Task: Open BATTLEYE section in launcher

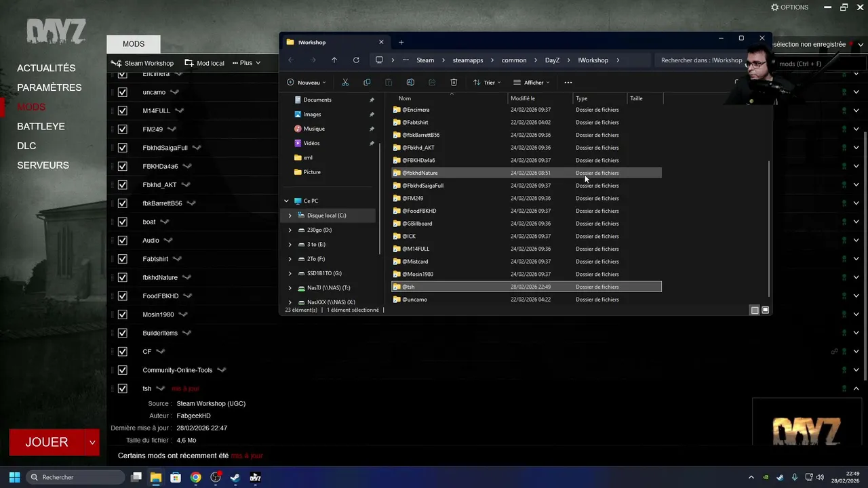Action: [41, 127]
